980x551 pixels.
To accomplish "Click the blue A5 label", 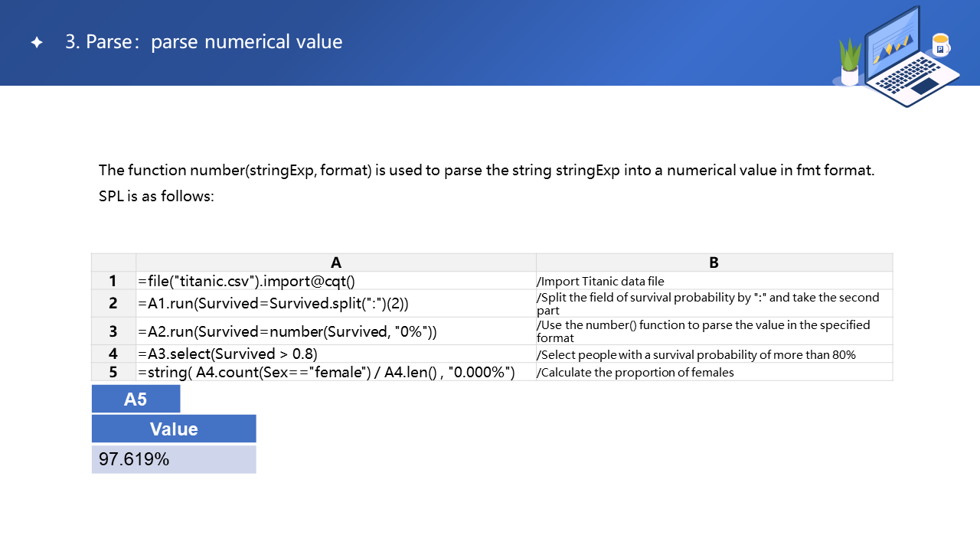I will [136, 399].
